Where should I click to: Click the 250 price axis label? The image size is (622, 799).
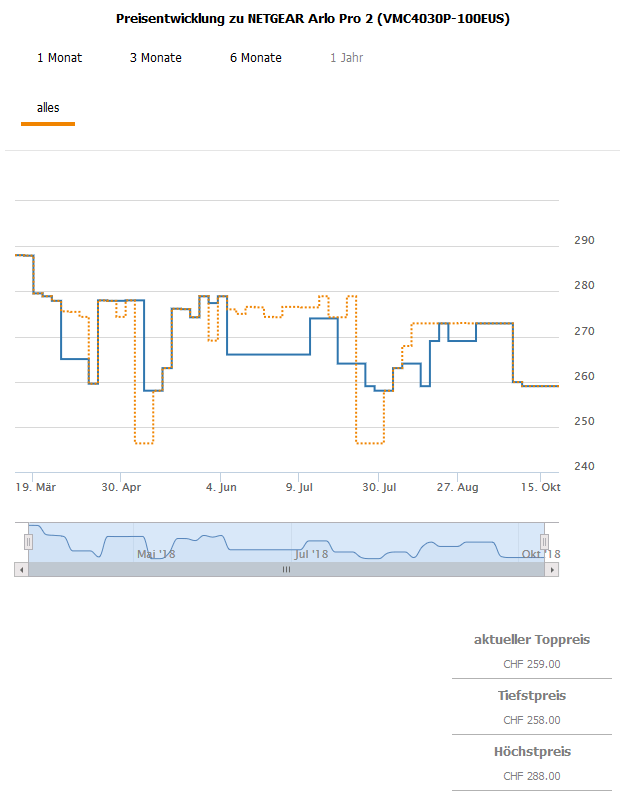point(584,421)
